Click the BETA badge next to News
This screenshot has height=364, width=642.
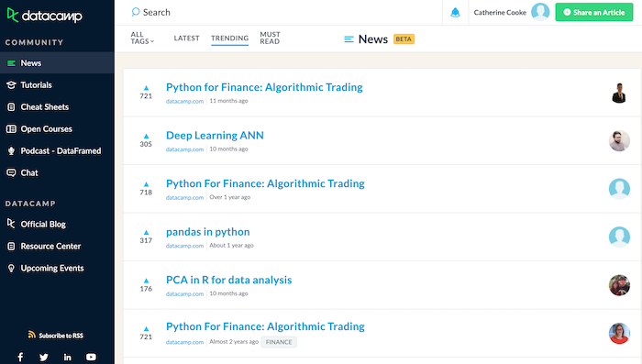tap(404, 39)
